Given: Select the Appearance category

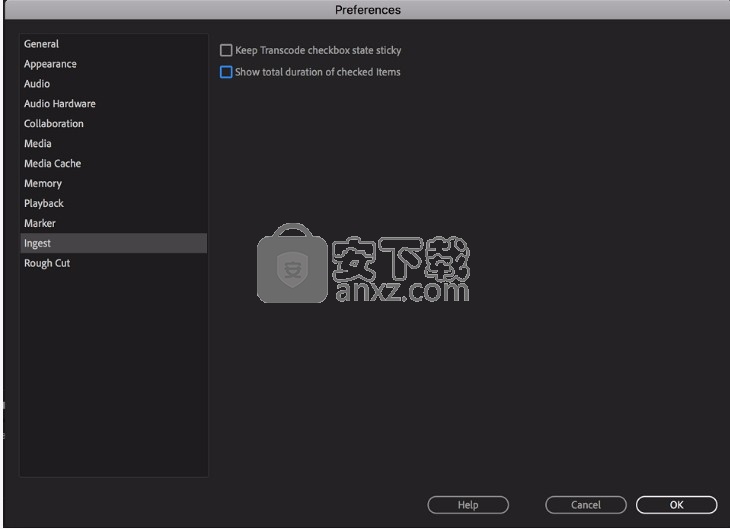Looking at the screenshot, I should [114, 64].
